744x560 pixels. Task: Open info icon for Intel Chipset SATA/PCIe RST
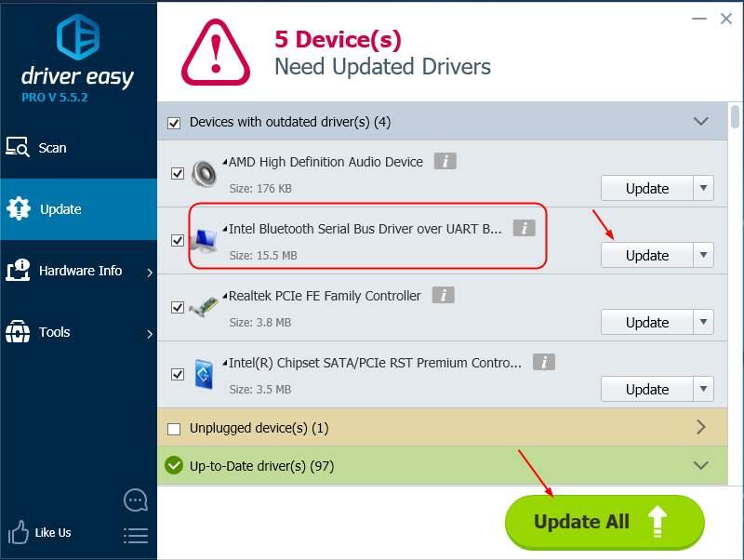click(544, 362)
